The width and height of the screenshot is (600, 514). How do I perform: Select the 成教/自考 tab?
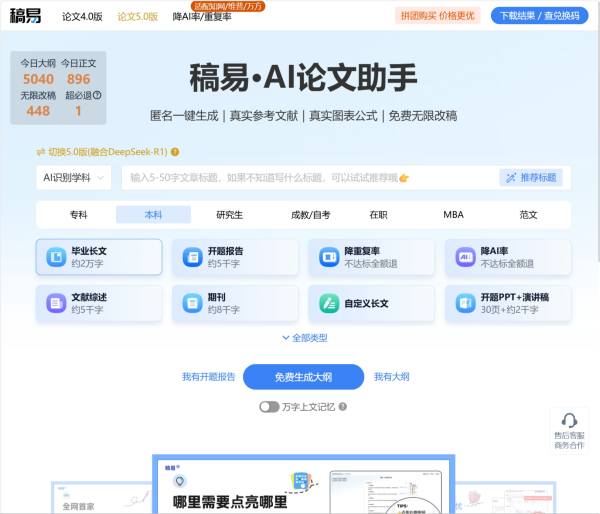click(310, 215)
